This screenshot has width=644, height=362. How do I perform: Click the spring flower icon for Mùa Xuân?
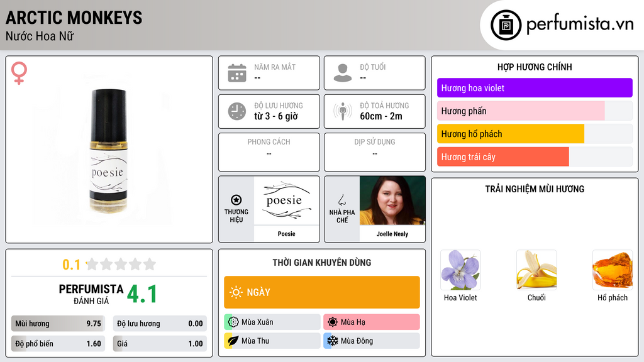pyautogui.click(x=233, y=322)
